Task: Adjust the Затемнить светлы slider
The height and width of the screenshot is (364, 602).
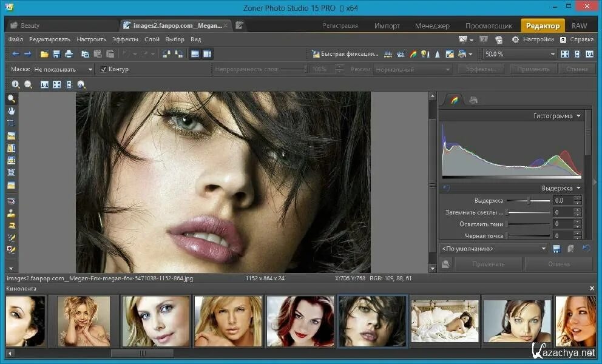Action: coord(529,212)
